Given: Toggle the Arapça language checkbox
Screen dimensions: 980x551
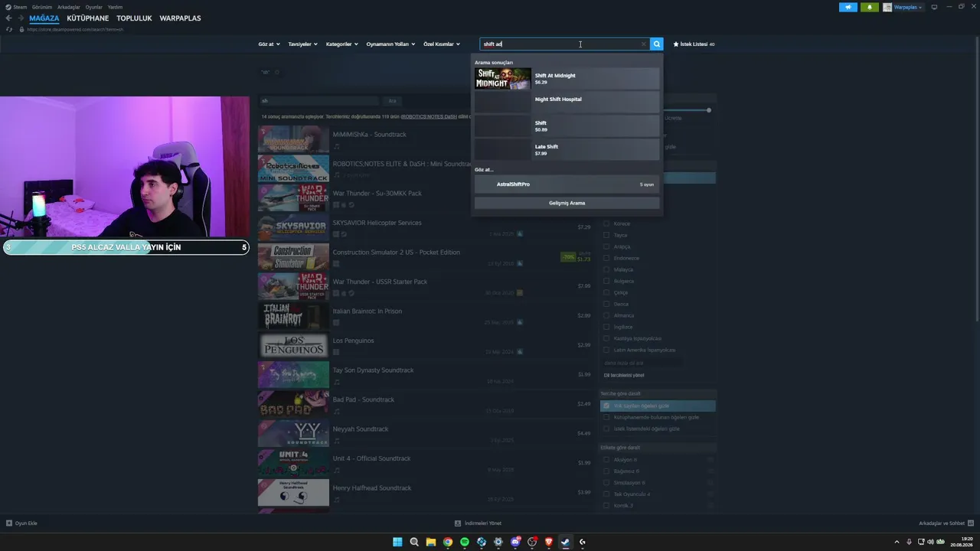Looking at the screenshot, I should tap(606, 246).
